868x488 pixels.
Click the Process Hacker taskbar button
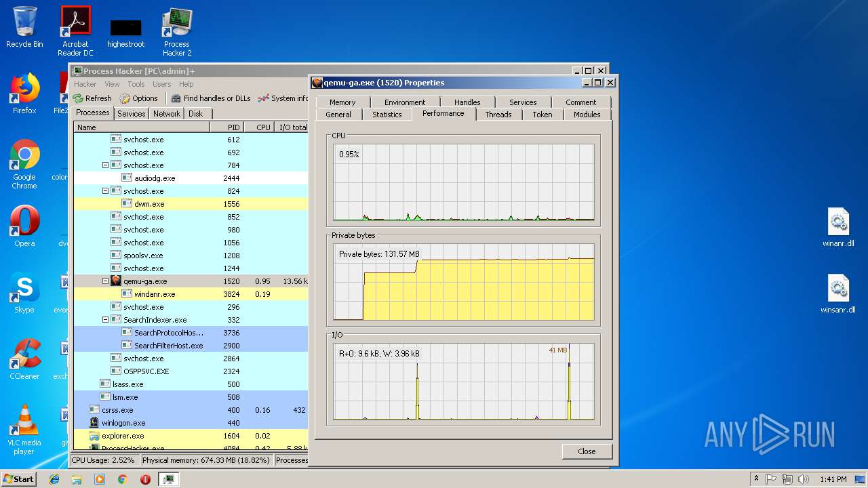[x=169, y=479]
